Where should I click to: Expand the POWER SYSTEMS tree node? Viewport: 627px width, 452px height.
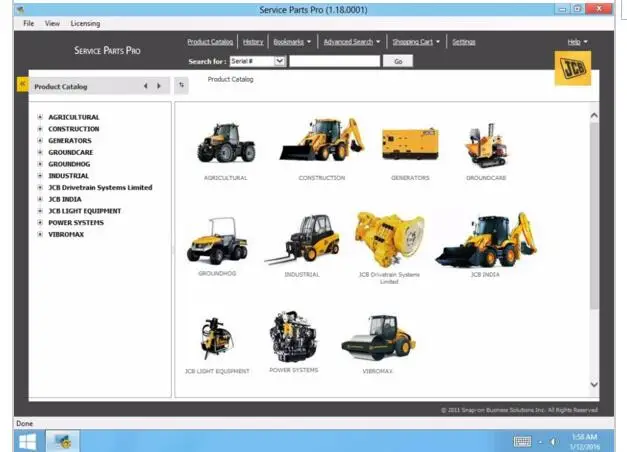40,222
